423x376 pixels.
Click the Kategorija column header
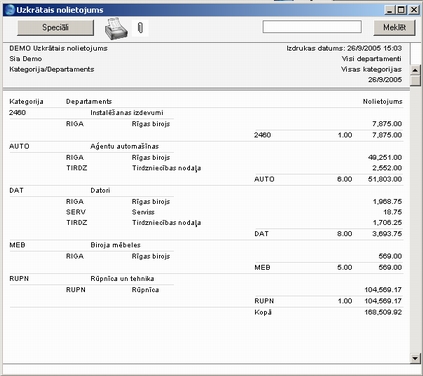(26, 101)
